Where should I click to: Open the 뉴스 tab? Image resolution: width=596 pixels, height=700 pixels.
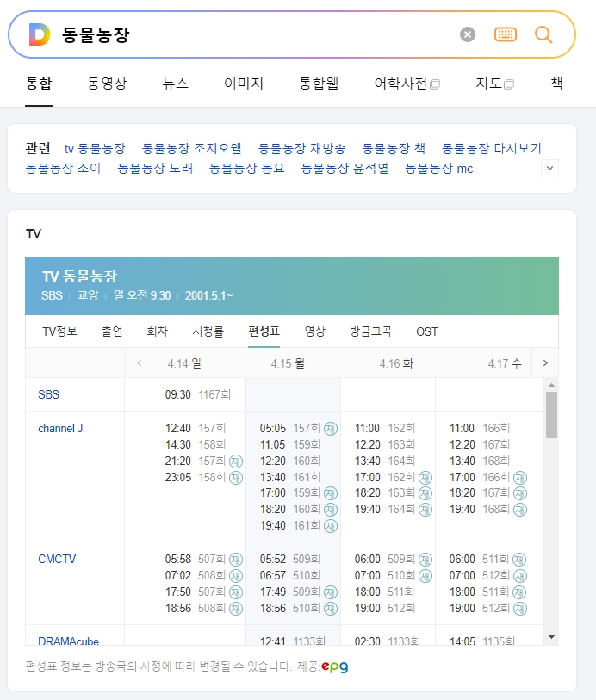(x=176, y=84)
